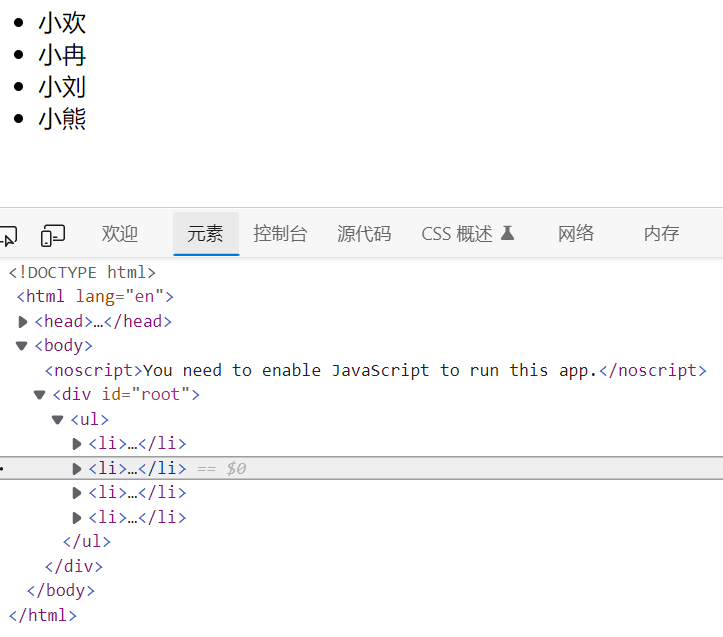The image size is (723, 637).
Task: Expand the first li node
Action: tap(77, 444)
